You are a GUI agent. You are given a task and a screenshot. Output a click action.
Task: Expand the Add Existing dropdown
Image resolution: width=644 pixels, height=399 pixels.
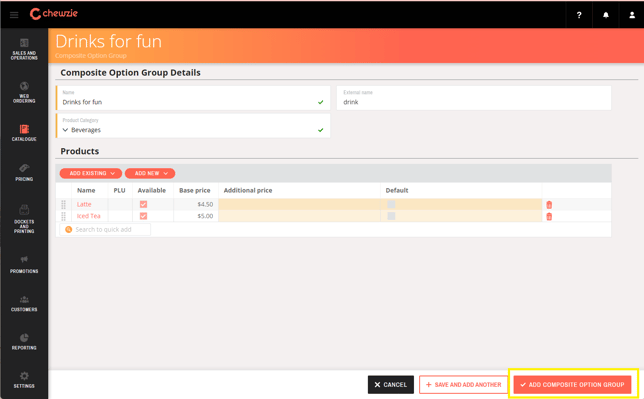tap(91, 173)
